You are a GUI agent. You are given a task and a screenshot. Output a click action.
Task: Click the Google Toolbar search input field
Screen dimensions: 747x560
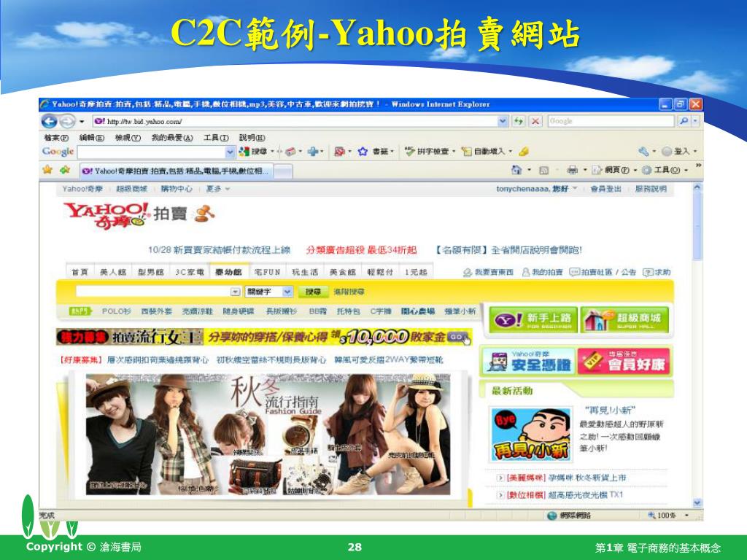151,152
